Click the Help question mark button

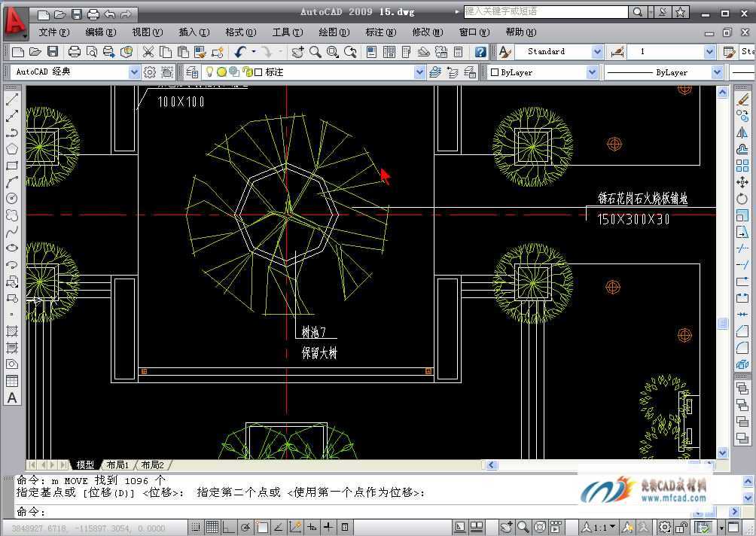(x=480, y=52)
